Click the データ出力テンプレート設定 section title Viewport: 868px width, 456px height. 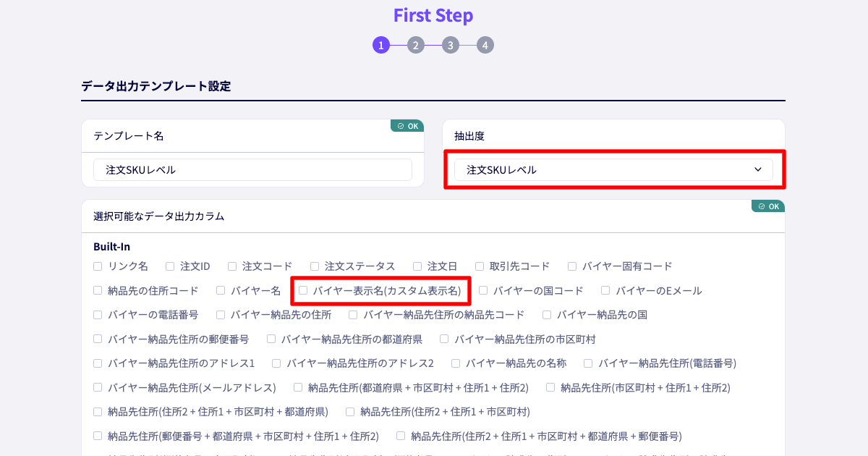[156, 86]
